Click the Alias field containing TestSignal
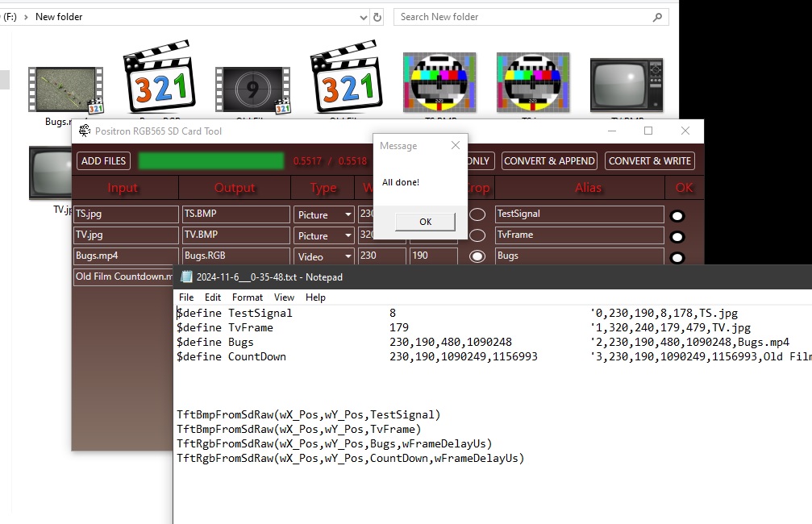Image resolution: width=812 pixels, height=524 pixels. pyautogui.click(x=579, y=214)
